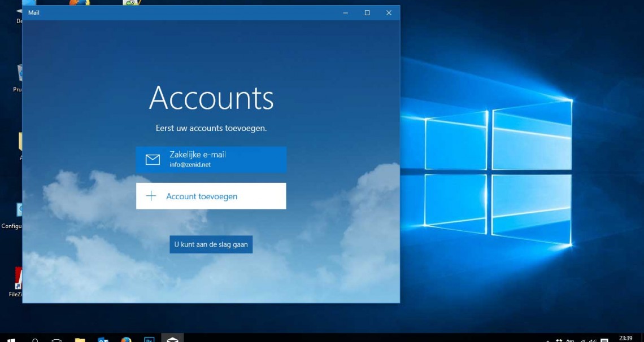Maximize the Mail window

click(367, 13)
